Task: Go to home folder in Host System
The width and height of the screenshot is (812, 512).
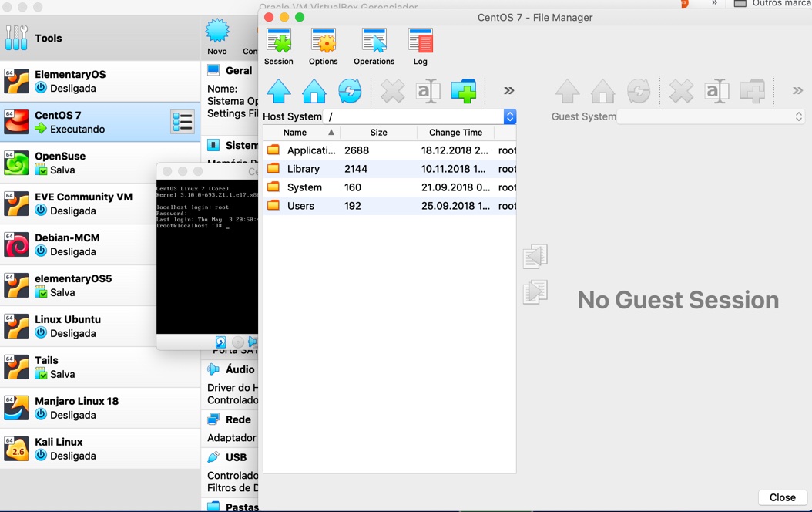Action: (314, 90)
